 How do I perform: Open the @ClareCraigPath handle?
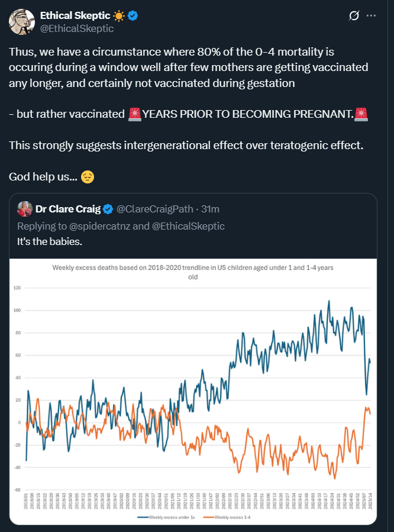(x=155, y=209)
